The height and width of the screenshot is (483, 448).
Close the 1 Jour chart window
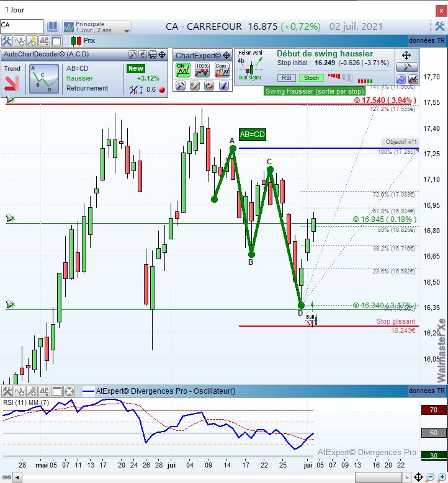(x=442, y=11)
